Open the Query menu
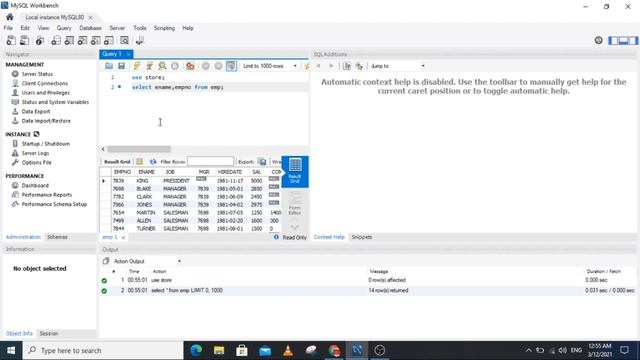This screenshot has height=360, width=640. point(64,28)
